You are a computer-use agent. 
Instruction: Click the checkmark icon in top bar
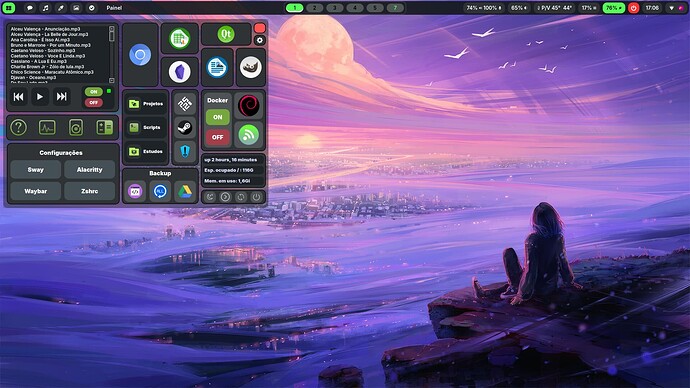[92, 8]
